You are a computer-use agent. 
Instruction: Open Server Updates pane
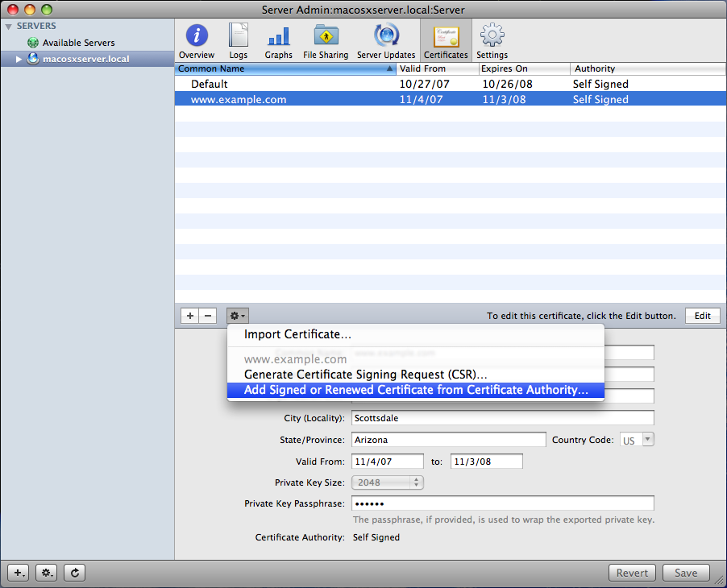[x=386, y=41]
